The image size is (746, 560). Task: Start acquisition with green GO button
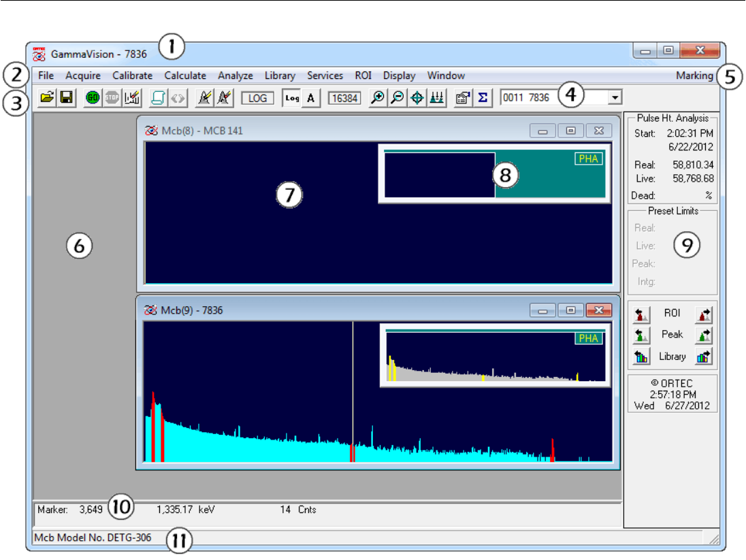[93, 97]
